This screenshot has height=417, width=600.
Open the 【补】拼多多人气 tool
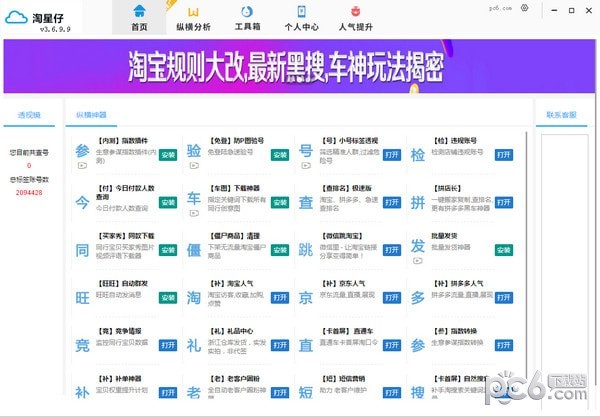point(504,298)
